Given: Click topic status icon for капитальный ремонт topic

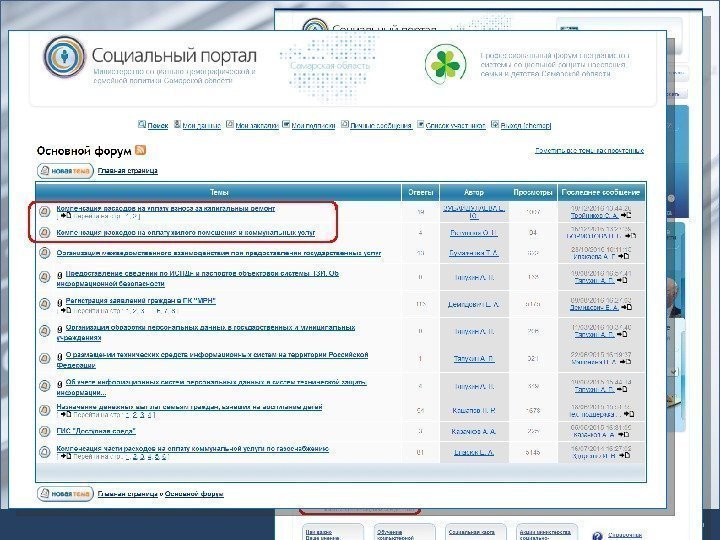Looking at the screenshot, I should pyautogui.click(x=45, y=212).
